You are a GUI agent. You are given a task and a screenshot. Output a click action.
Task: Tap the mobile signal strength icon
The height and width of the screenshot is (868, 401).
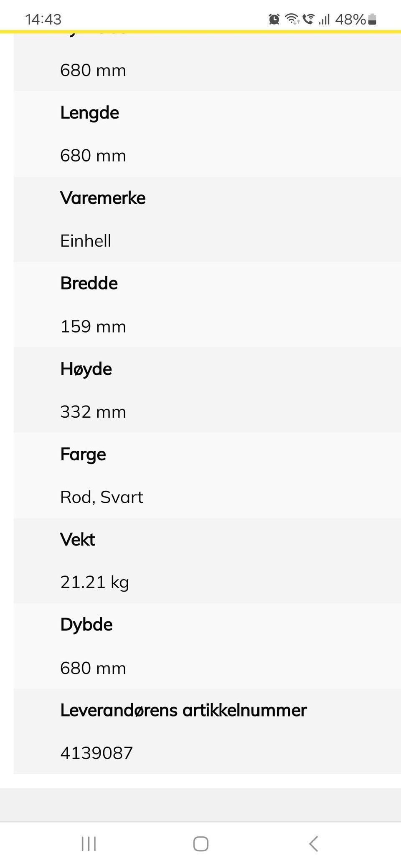(324, 19)
